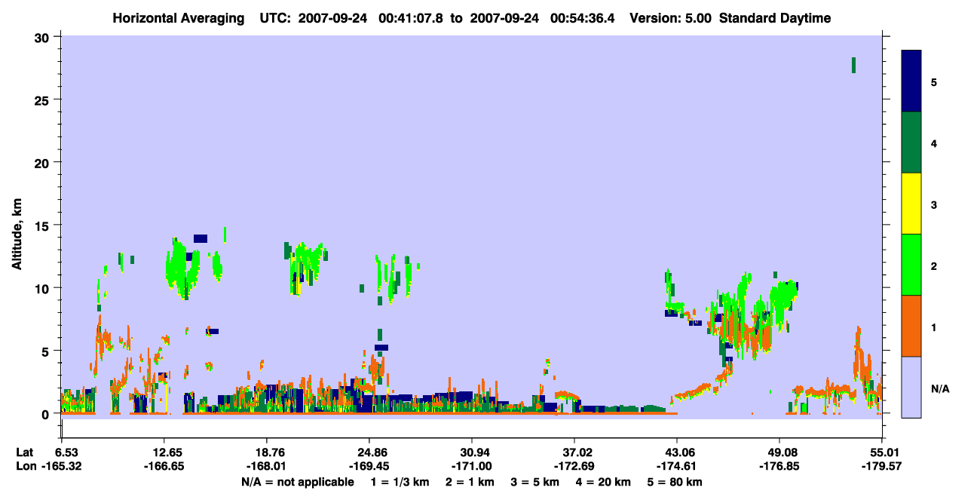Click the longitude value -165.32
The width and height of the screenshot is (980, 503).
tap(61, 467)
